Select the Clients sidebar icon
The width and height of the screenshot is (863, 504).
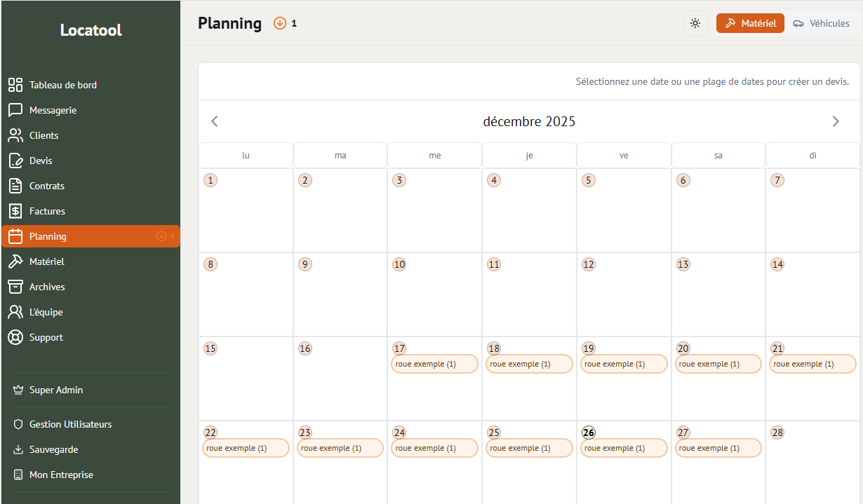(15, 135)
